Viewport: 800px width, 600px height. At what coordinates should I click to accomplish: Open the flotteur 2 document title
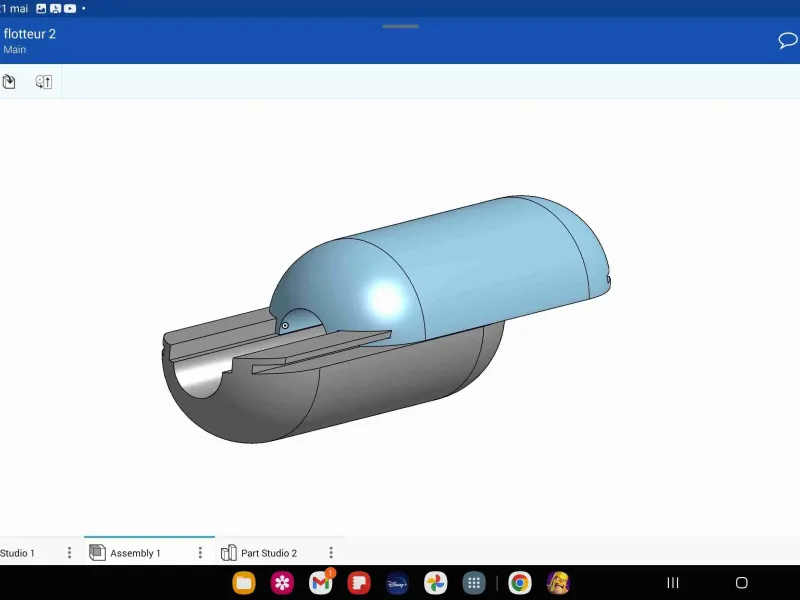point(30,34)
